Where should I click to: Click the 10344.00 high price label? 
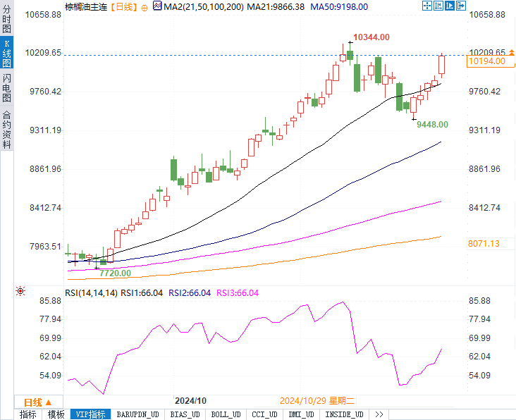point(371,37)
